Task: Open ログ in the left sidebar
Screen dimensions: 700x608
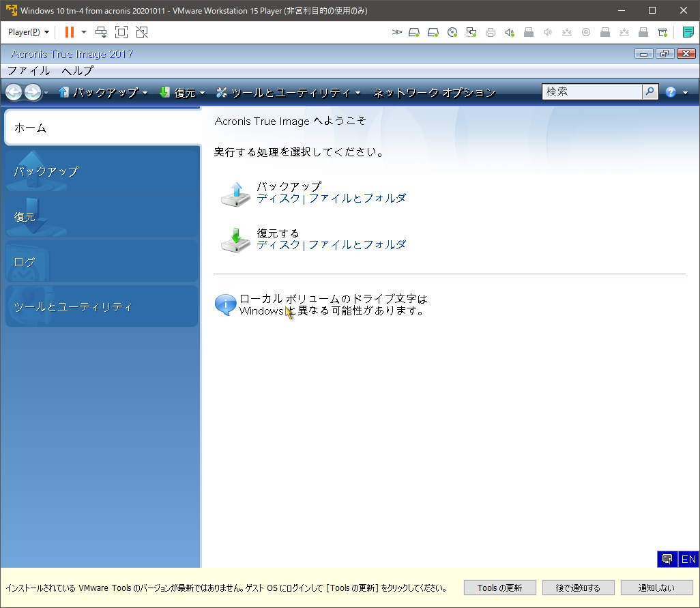Action: [102, 262]
